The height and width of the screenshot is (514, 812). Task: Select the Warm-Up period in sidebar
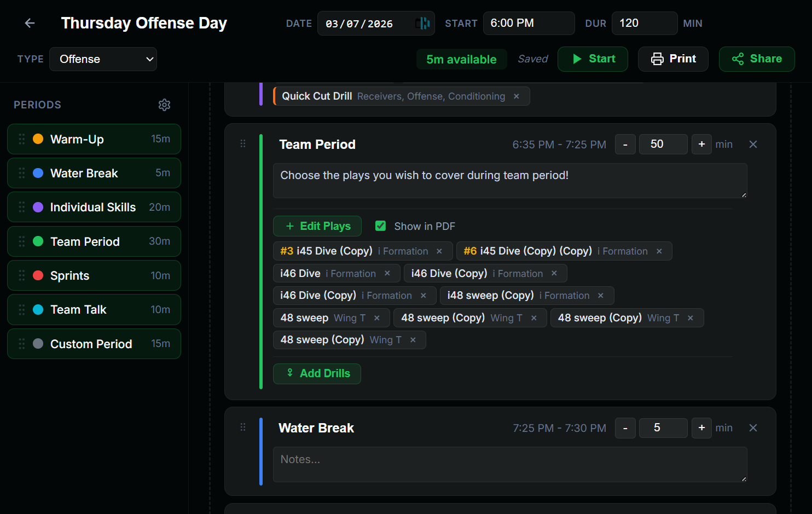point(94,139)
